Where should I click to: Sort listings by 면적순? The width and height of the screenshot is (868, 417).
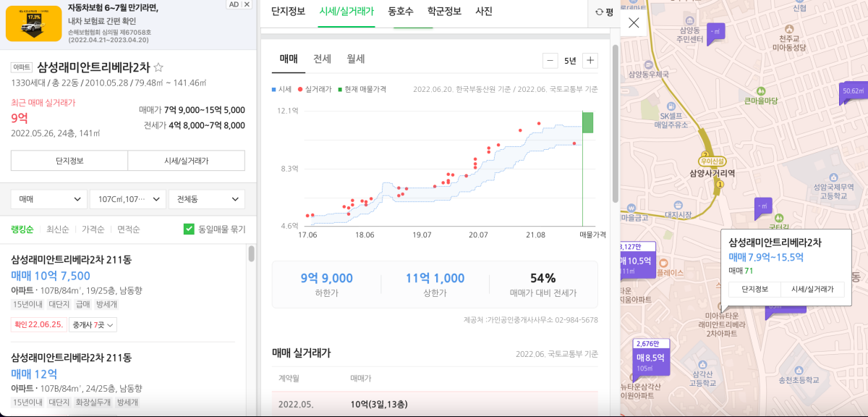[128, 229]
